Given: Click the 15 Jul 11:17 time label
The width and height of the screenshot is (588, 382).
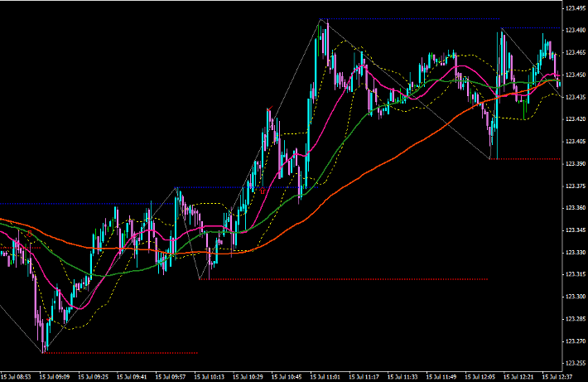Looking at the screenshot, I should (364, 376).
